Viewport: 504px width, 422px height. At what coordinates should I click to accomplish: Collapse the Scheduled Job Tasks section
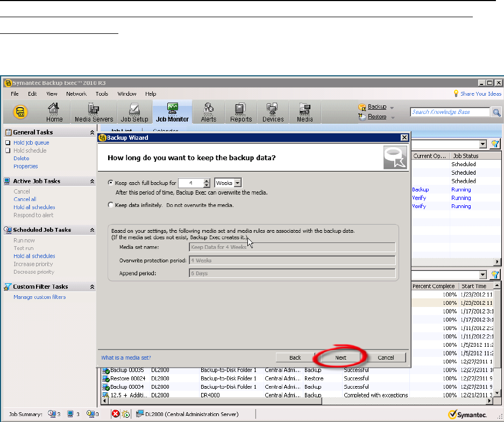pyautogui.click(x=92, y=230)
